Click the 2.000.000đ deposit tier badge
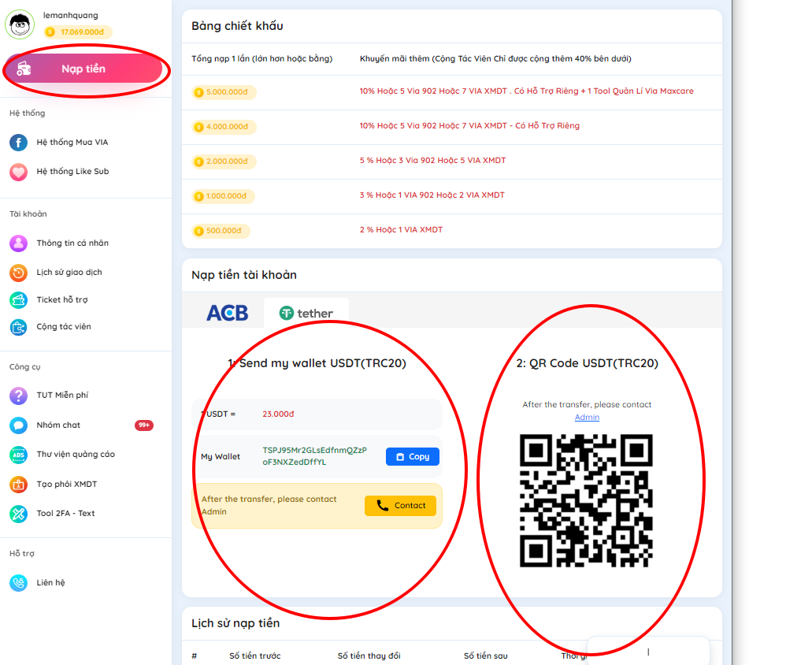This screenshot has height=665, width=812. point(224,162)
